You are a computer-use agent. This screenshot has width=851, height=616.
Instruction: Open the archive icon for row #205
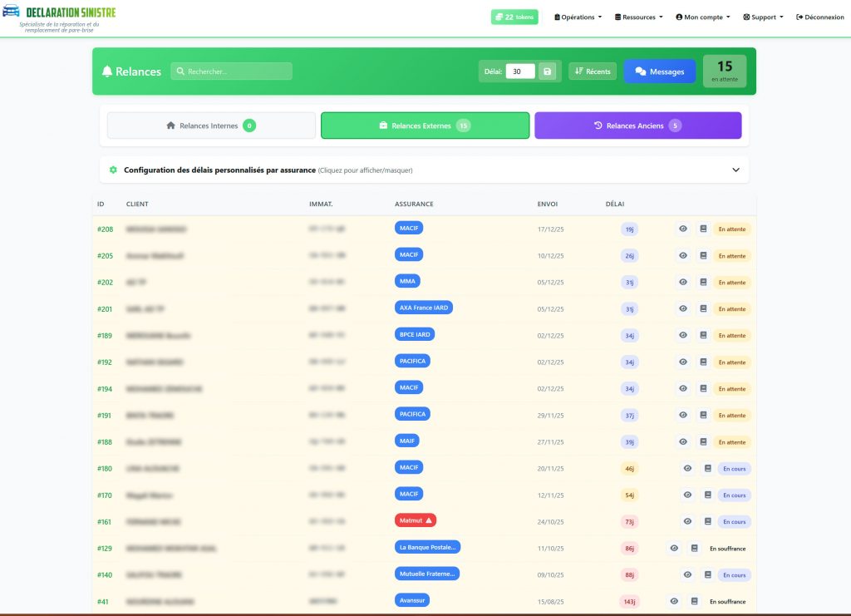click(x=703, y=255)
